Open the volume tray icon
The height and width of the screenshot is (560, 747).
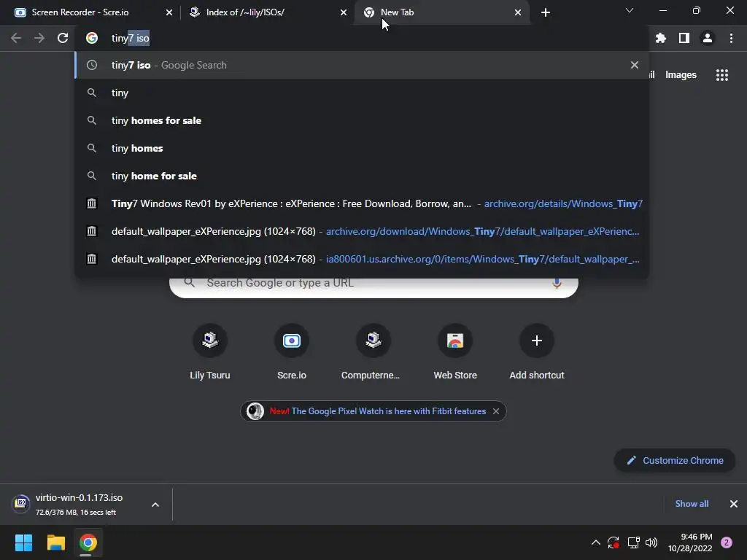pyautogui.click(x=651, y=542)
